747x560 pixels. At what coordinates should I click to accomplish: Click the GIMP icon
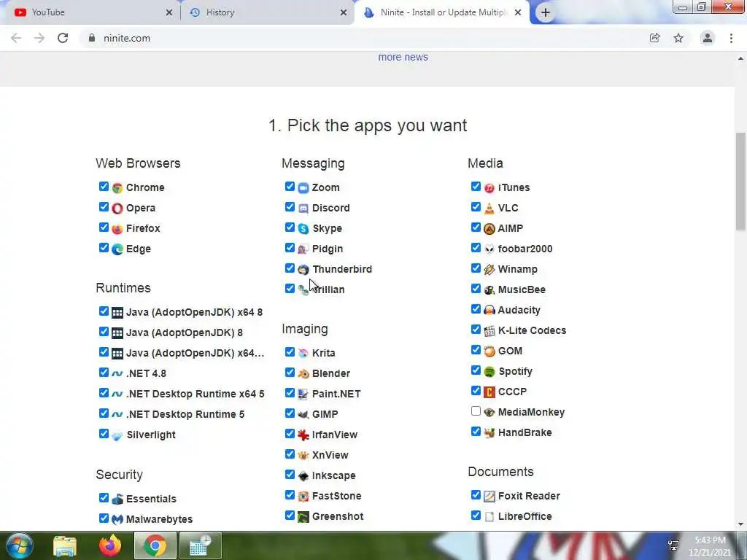pos(303,414)
